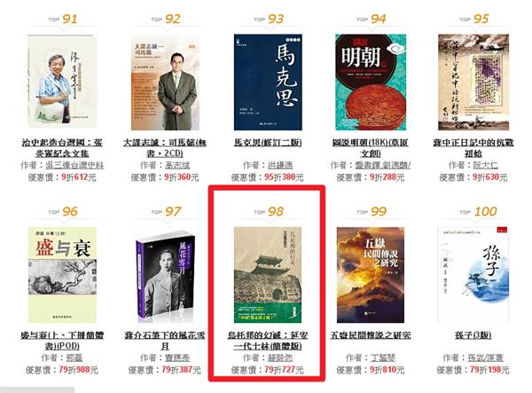Click the horizontal scrollbar at page bottom
The image size is (532, 393).
pos(37,389)
